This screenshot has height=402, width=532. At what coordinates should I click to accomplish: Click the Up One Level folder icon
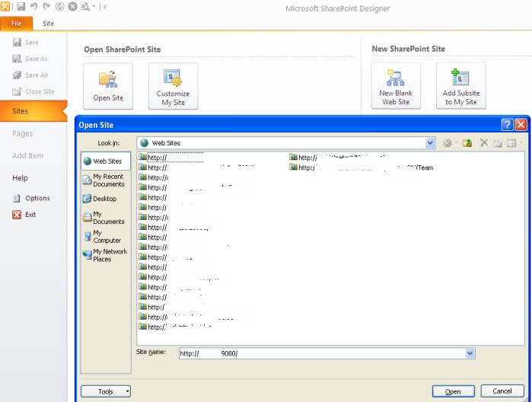[467, 143]
